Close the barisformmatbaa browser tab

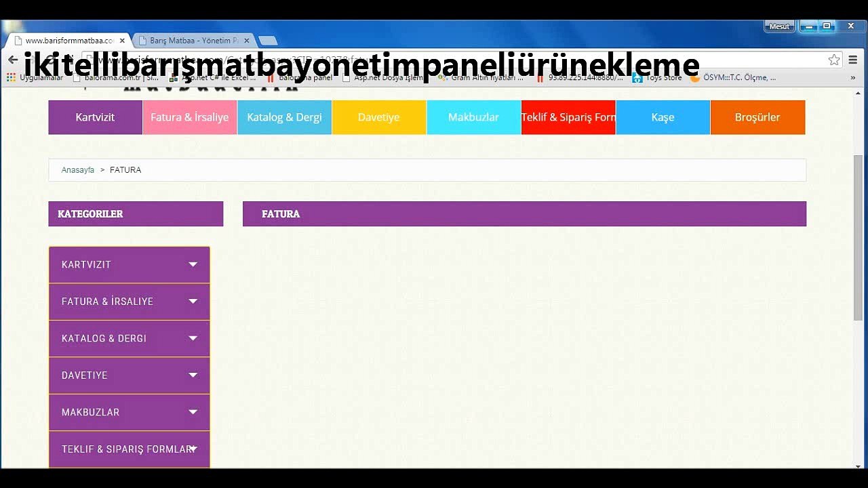click(x=122, y=41)
